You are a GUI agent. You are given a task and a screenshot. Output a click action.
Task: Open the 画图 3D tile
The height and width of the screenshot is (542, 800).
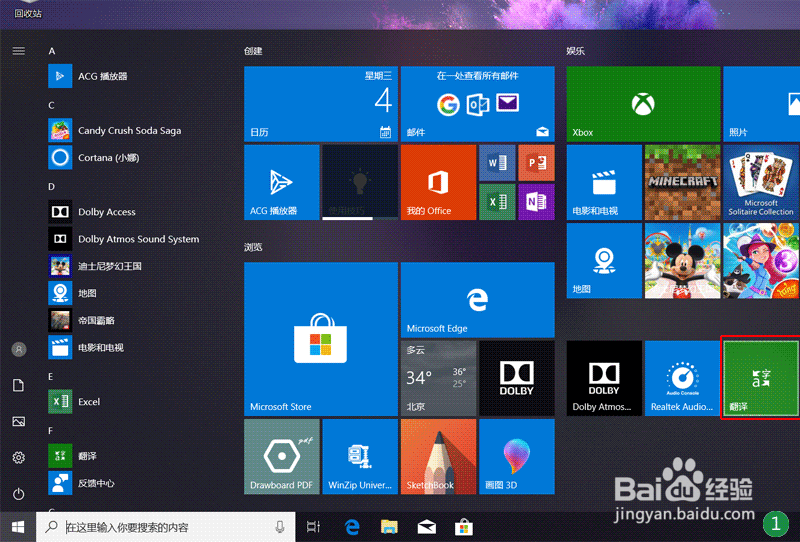(x=517, y=457)
